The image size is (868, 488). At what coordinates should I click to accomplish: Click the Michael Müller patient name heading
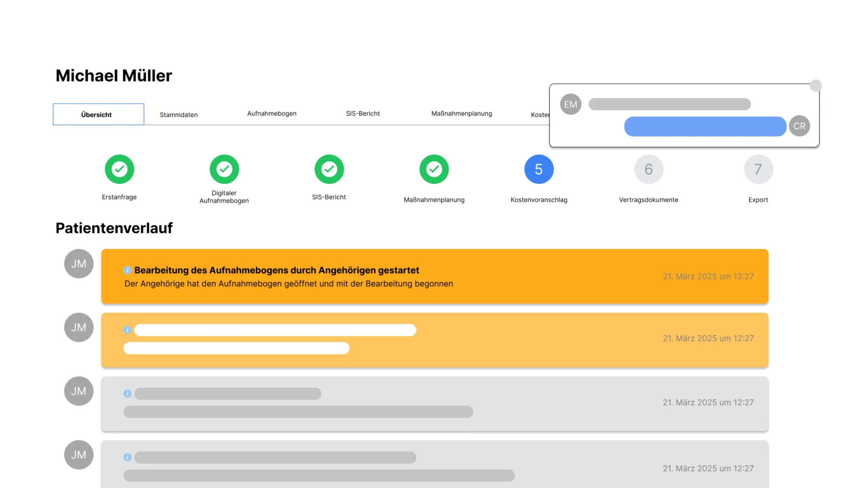[114, 75]
